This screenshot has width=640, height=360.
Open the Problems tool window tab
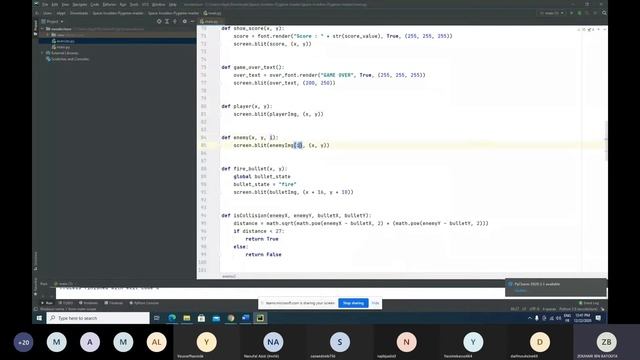pyautogui.click(x=89, y=303)
